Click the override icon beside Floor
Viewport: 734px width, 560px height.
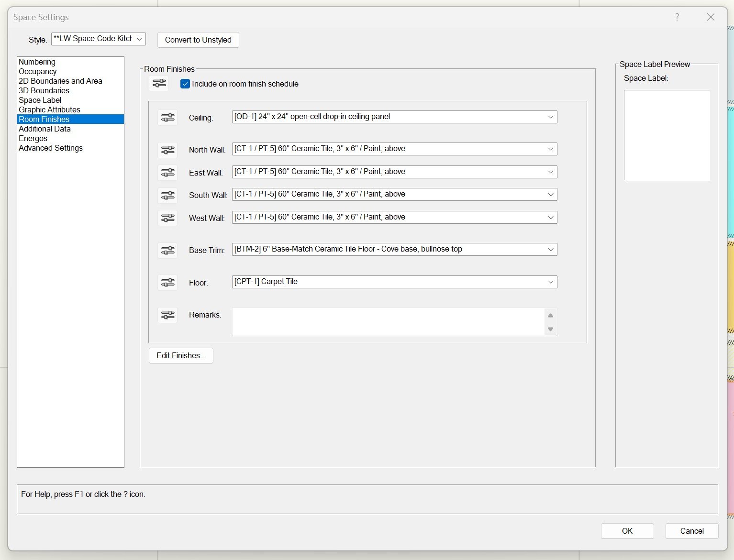coord(167,282)
